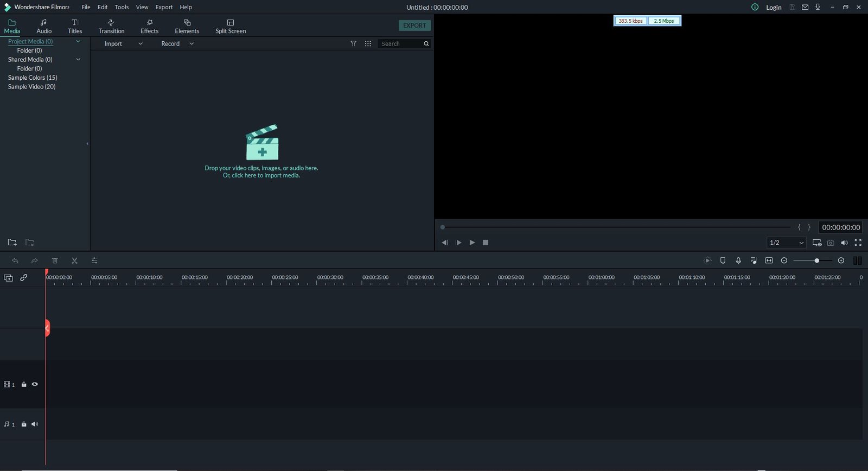Open the Audio Mixer icon

754,260
